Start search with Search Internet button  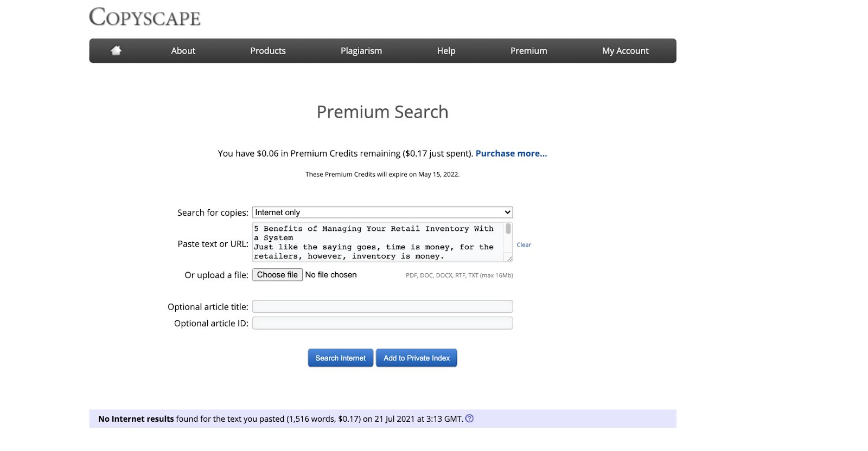pyautogui.click(x=341, y=358)
